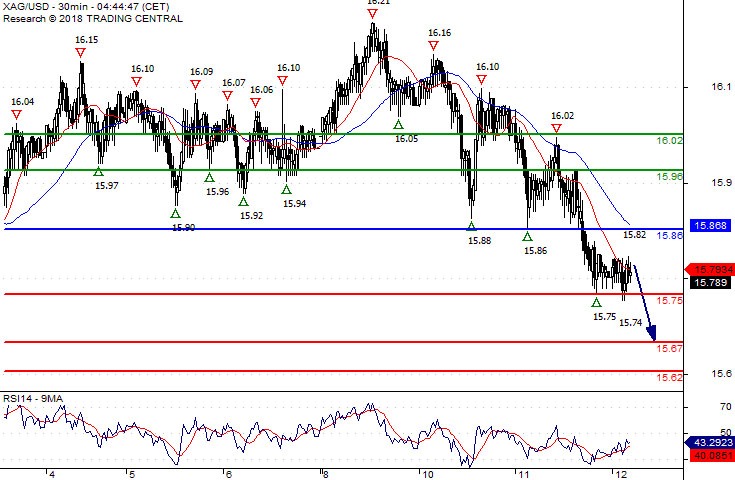This screenshot has height=480, width=735.
Task: Select the RSI14 - 9MA indicator label
Action: tap(33, 398)
